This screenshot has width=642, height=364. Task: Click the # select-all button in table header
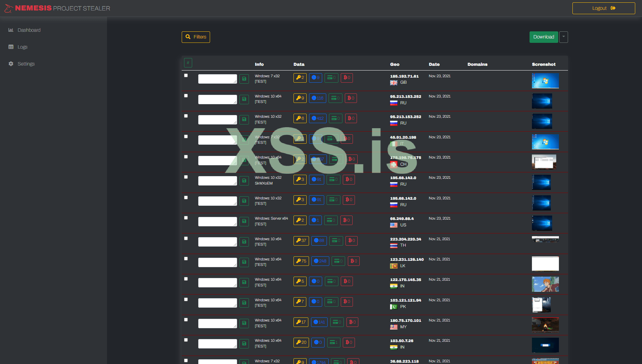[x=188, y=63]
